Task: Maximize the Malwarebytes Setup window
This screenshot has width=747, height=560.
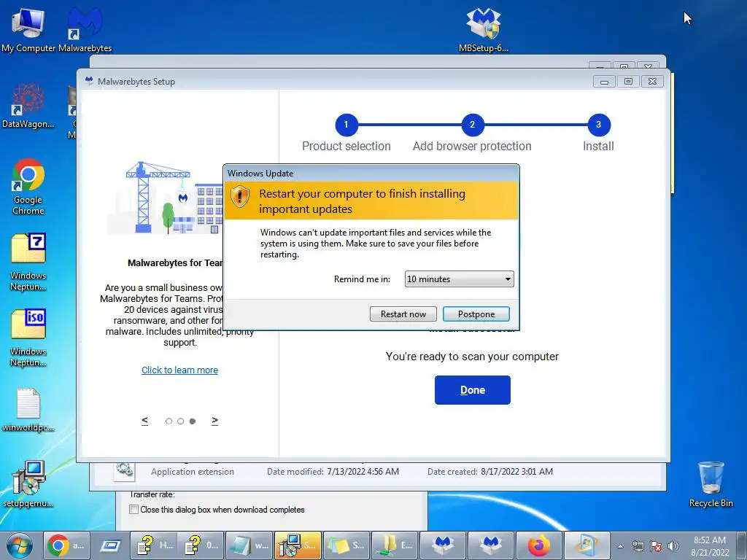Action: pyautogui.click(x=628, y=82)
